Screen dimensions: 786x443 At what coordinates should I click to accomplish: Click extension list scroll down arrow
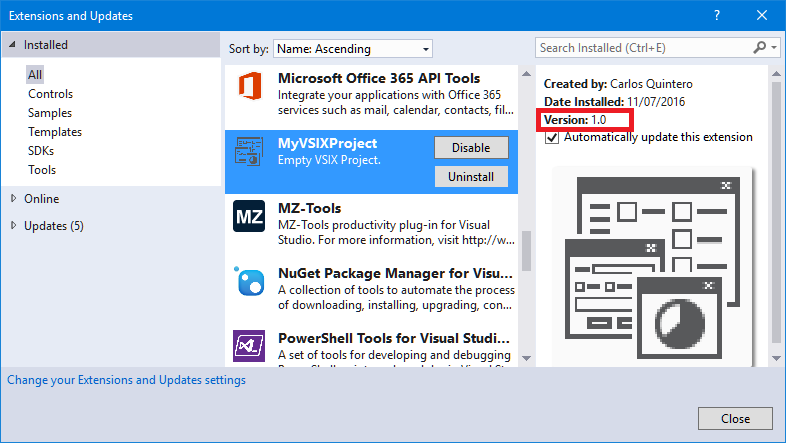[x=526, y=358]
